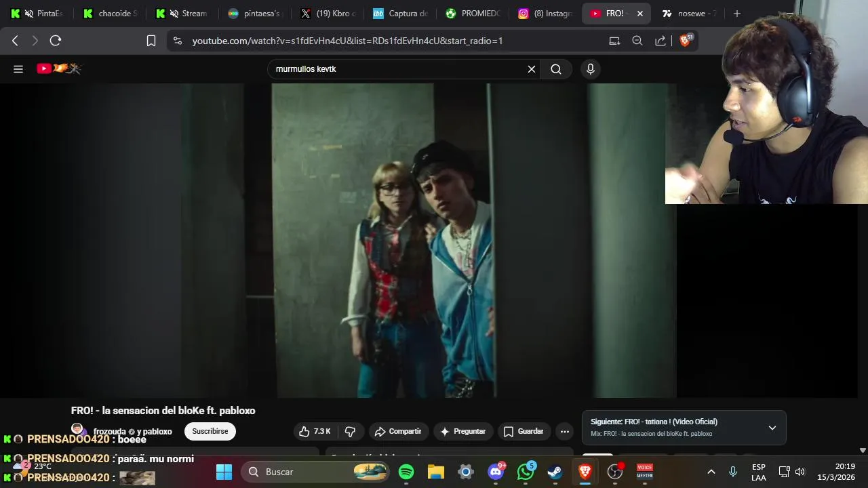Click the Suscribirse button

pos(210,432)
